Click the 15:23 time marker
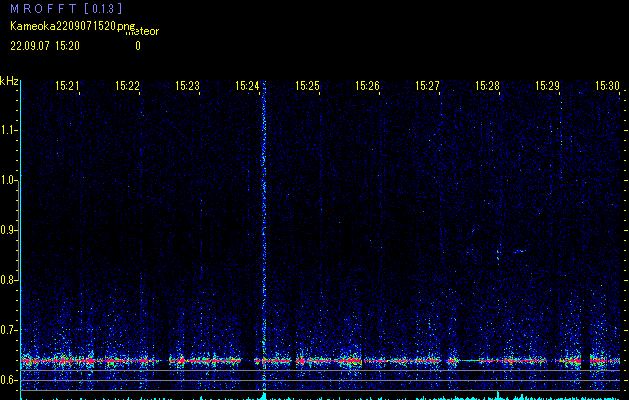 click(x=187, y=85)
